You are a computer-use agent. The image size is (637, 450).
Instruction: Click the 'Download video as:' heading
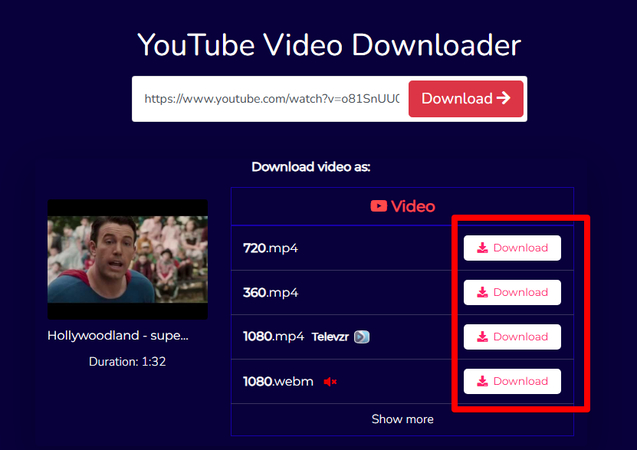click(311, 167)
